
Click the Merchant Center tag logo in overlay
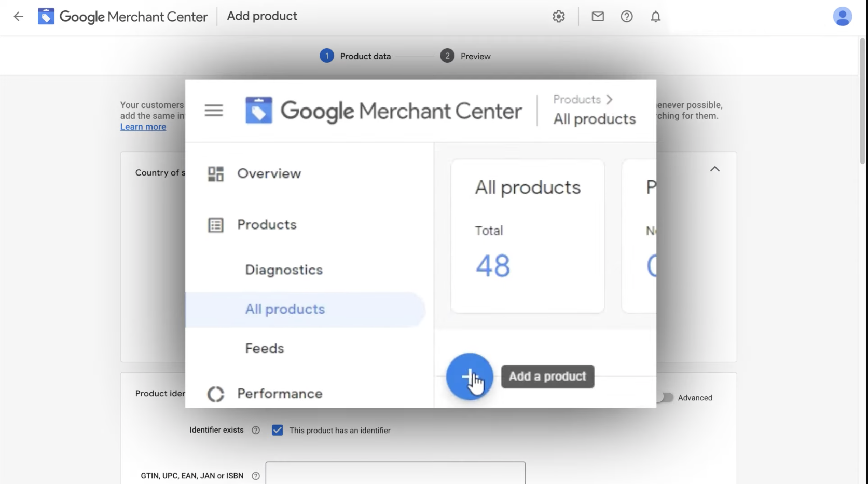coord(259,110)
